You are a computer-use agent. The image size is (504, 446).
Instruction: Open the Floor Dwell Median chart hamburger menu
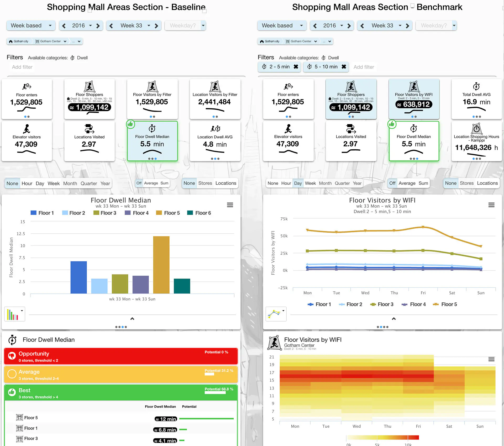tap(230, 205)
